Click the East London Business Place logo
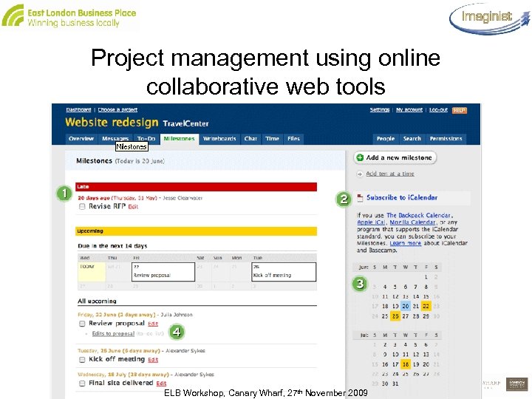The height and width of the screenshot is (399, 532). click(69, 16)
